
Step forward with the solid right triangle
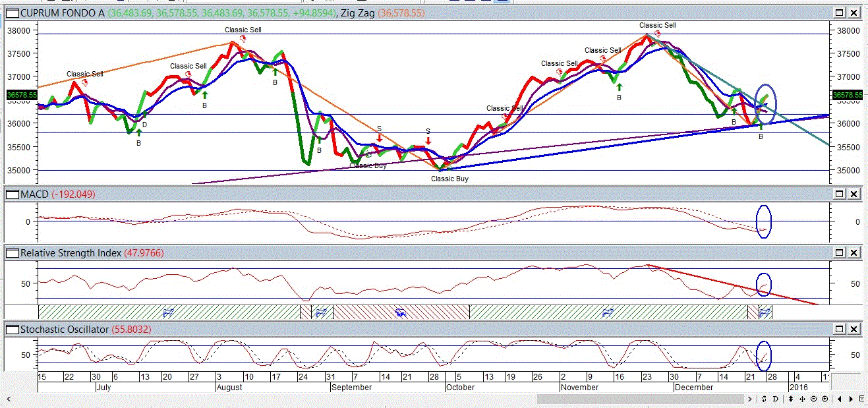851,399
